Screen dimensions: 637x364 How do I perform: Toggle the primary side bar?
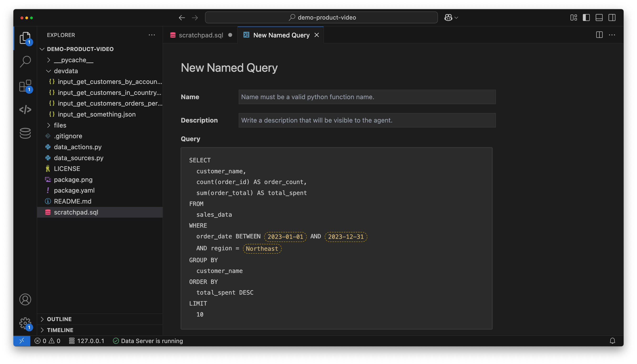click(x=586, y=17)
